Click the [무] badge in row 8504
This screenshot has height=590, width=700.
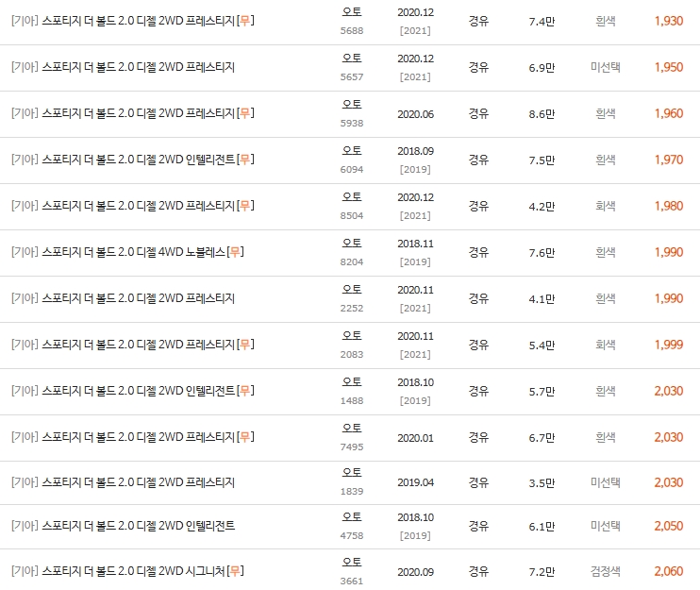click(x=245, y=206)
